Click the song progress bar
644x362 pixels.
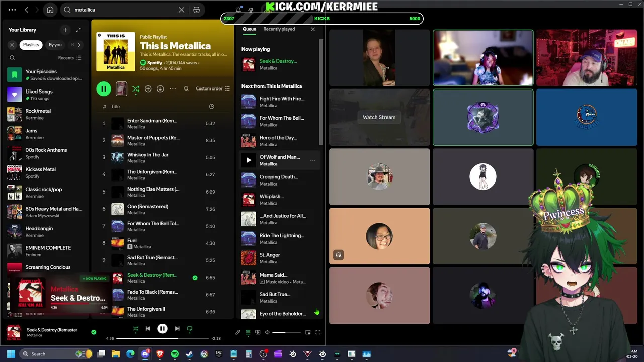163,338
